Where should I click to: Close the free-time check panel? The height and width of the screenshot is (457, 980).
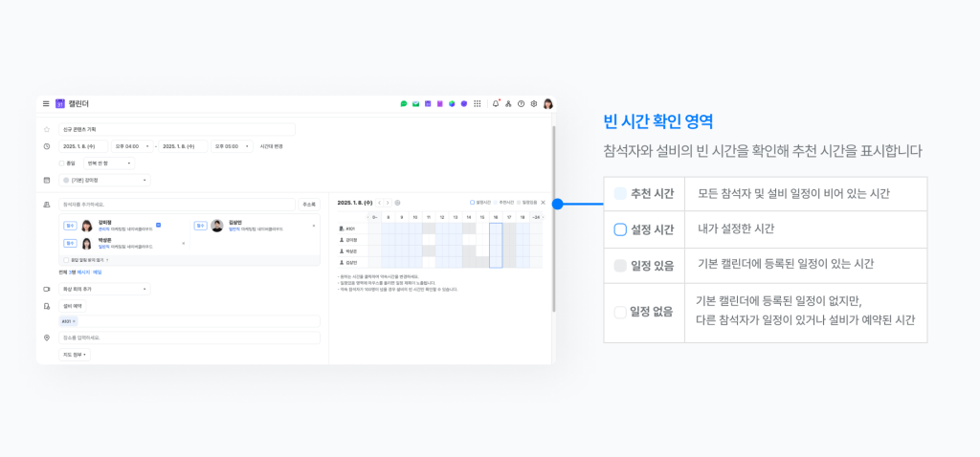[x=543, y=203]
